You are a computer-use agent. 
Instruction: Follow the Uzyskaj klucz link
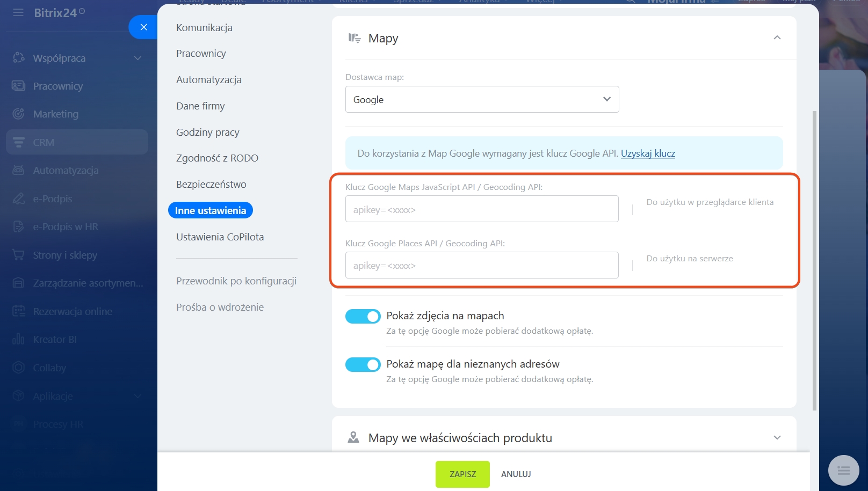point(648,153)
